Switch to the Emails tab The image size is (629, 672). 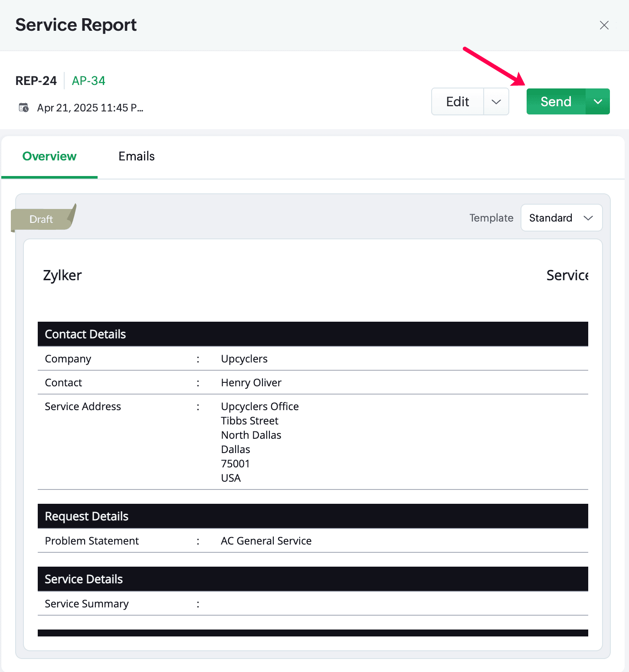coord(137,156)
